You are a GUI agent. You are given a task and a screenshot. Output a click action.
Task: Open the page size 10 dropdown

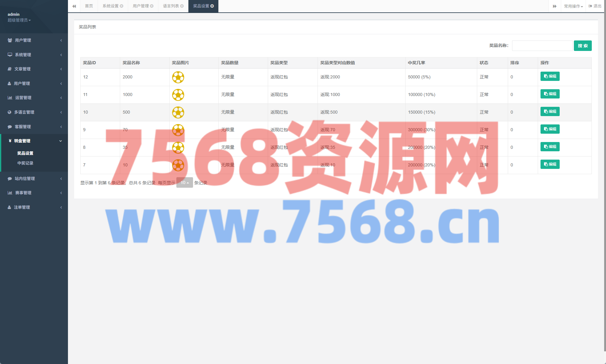tap(184, 182)
